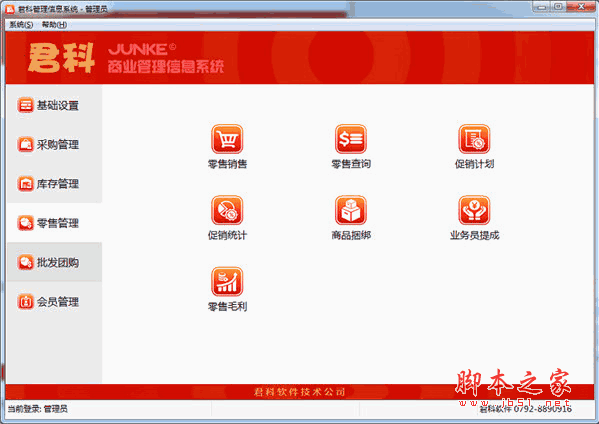Switch to 采购管理 section label

[58, 145]
